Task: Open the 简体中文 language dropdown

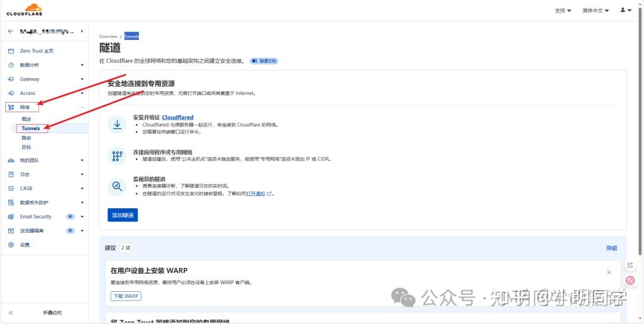Action: 596,11
